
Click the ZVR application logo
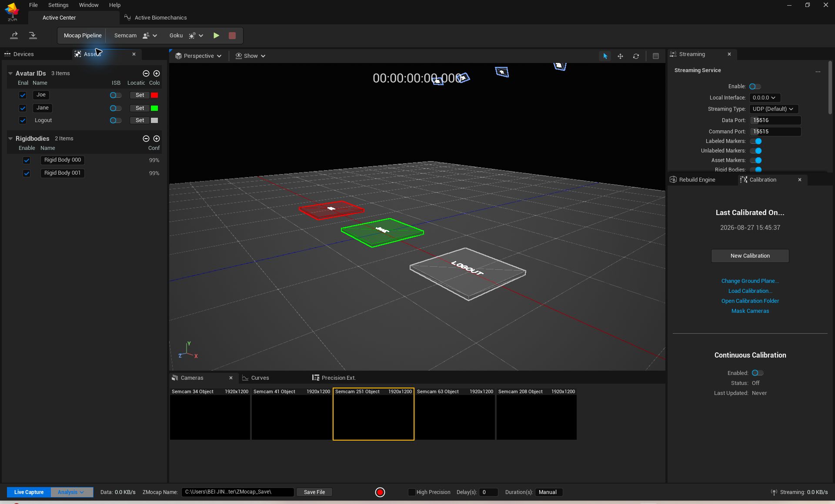click(12, 12)
